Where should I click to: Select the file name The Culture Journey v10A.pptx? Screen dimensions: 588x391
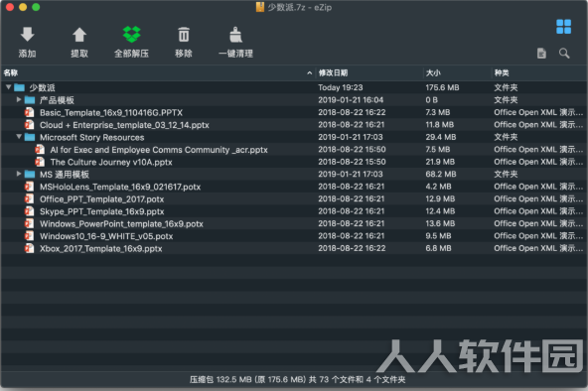point(111,162)
